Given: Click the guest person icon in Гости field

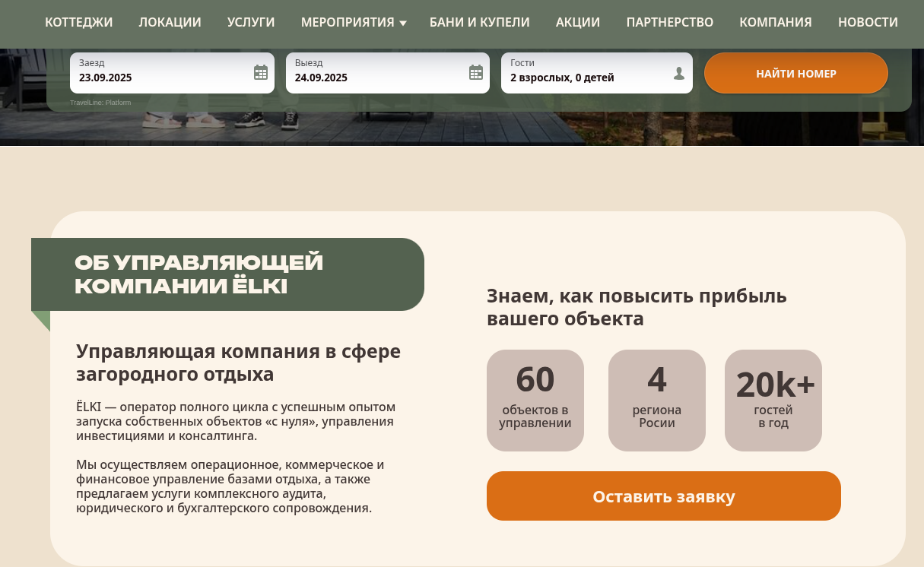Looking at the screenshot, I should [678, 72].
